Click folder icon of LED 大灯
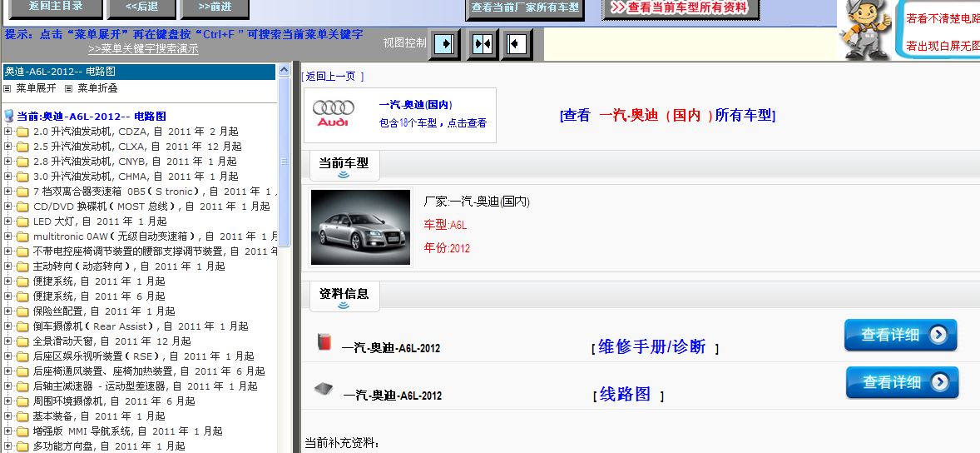980x453 pixels. [23, 222]
